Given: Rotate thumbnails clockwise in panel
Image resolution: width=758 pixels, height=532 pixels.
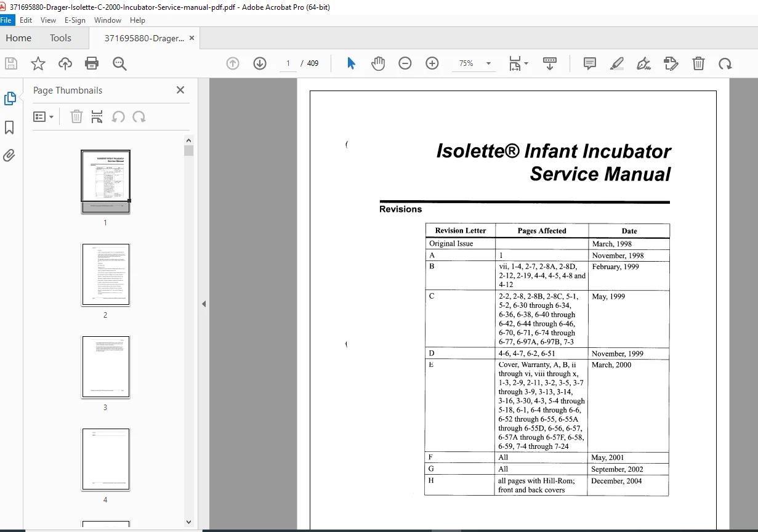Looking at the screenshot, I should [139, 116].
